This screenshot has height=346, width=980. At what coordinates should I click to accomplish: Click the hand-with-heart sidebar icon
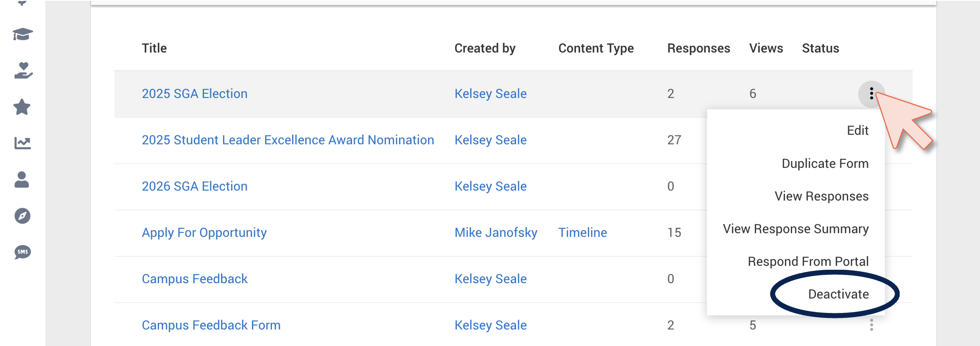click(23, 70)
